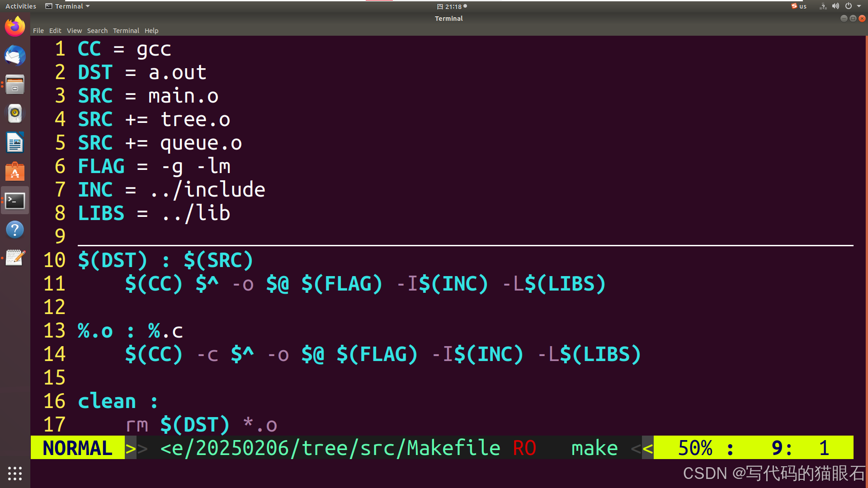Viewport: 868px width, 488px height.
Task: Open the Files manager icon
Action: point(15,85)
